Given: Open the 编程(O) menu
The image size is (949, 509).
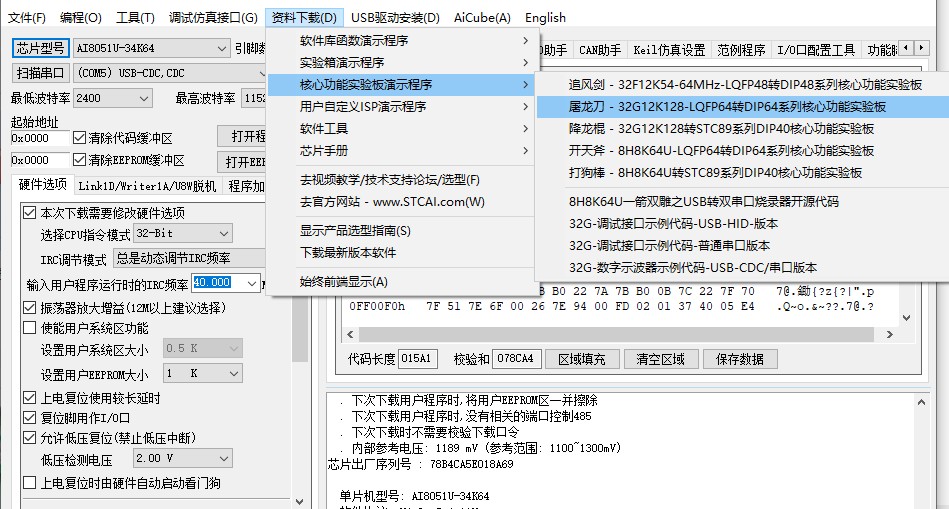Looking at the screenshot, I should 80,18.
